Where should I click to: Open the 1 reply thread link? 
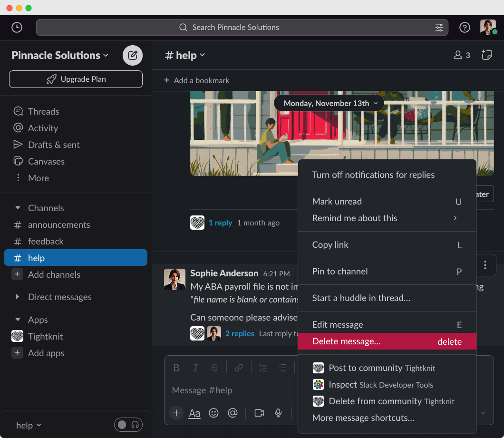(x=220, y=223)
